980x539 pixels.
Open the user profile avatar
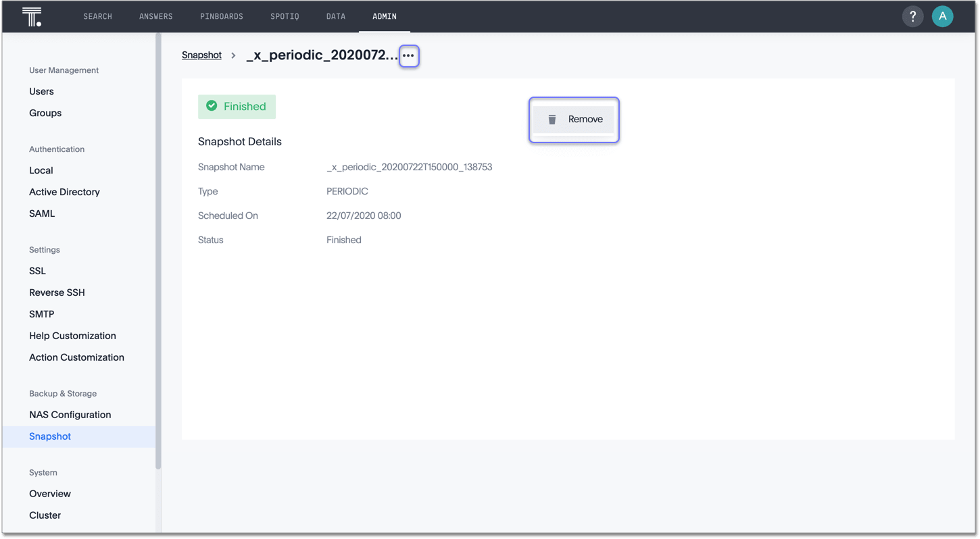tap(942, 17)
